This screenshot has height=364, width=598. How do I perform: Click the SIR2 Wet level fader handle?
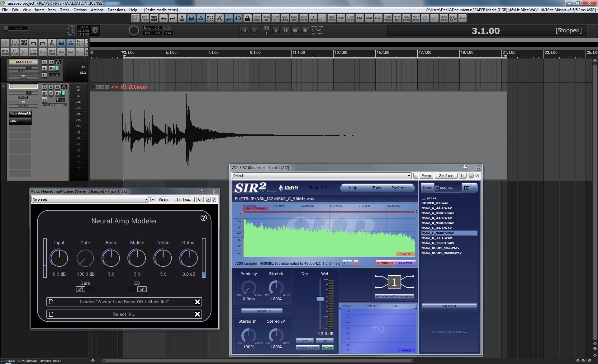coord(320,299)
